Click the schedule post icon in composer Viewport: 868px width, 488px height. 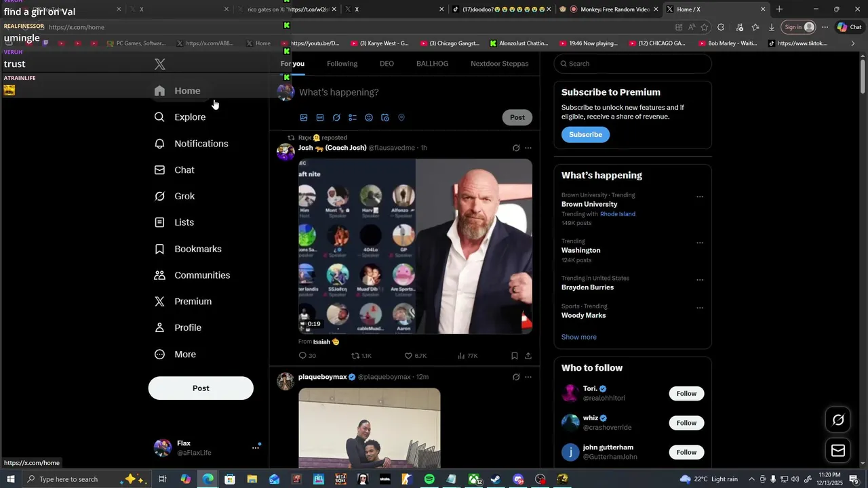(x=385, y=117)
